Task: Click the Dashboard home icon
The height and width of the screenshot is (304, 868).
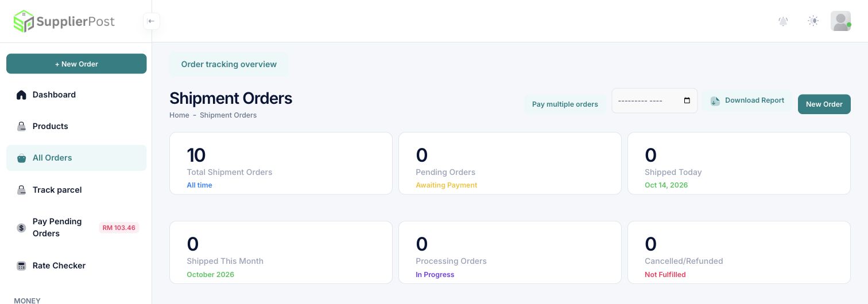Action: (21, 95)
